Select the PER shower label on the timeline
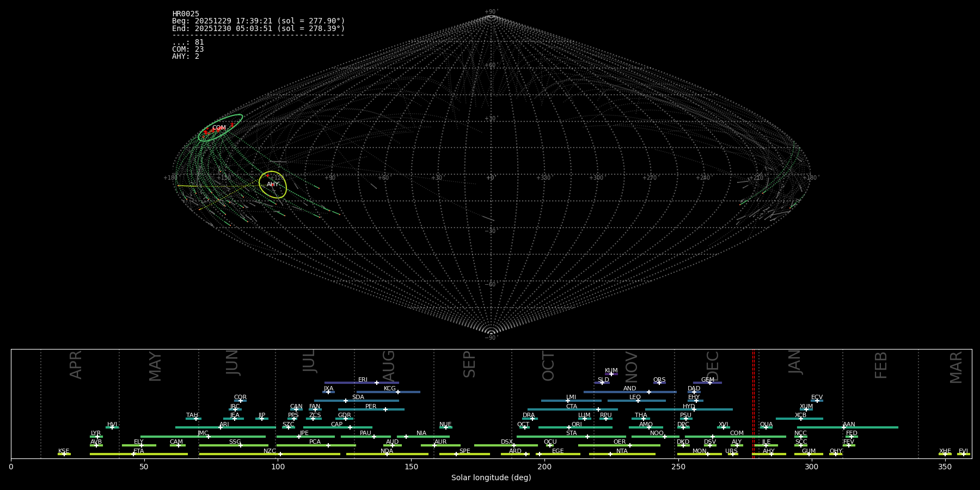980x490 pixels. [x=371, y=407]
